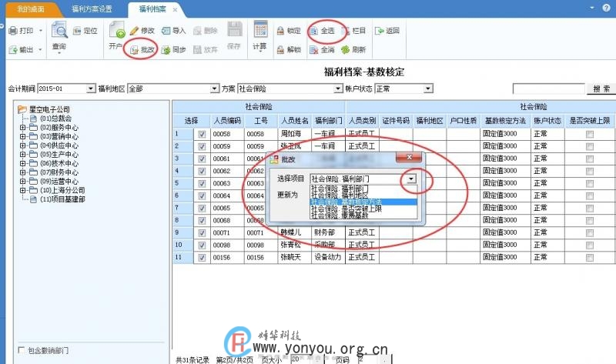616x364 pixels.
Task: Select (11)项目基建部 in department tree
Action: pos(62,199)
